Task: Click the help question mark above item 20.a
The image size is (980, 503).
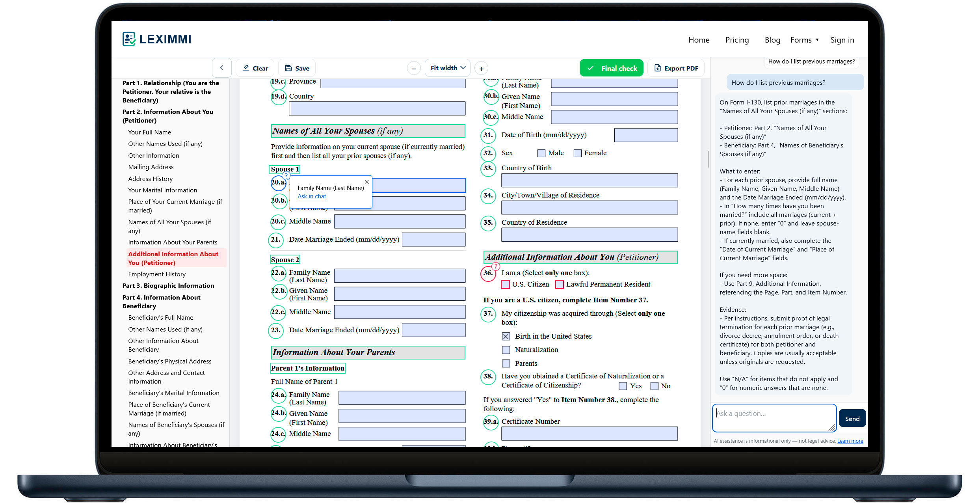Action: [x=286, y=175]
